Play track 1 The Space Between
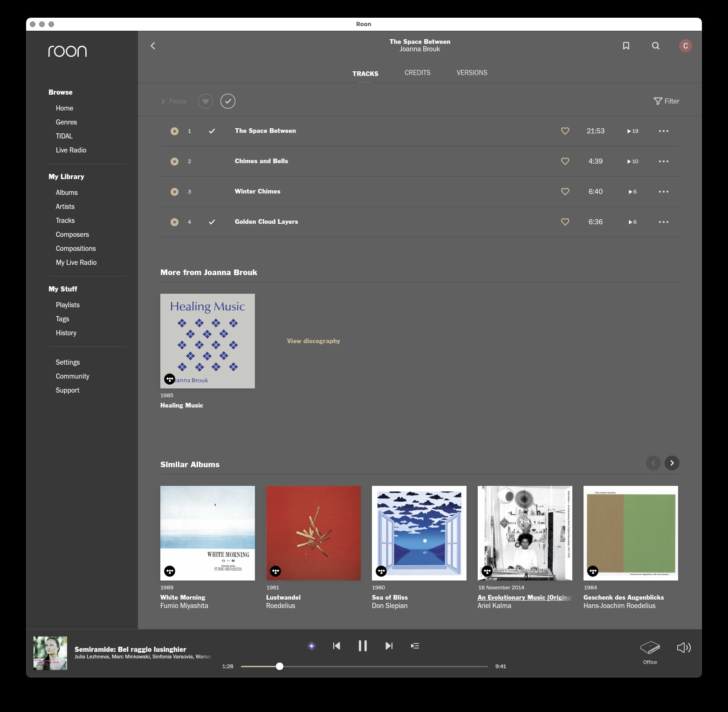This screenshot has height=712, width=728. 174,131
